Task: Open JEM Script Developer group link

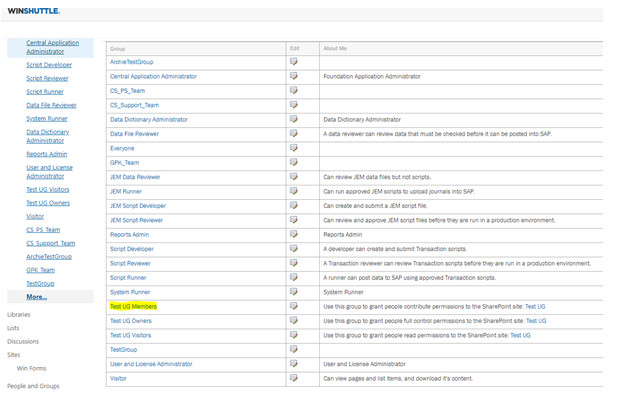Action: (x=138, y=206)
